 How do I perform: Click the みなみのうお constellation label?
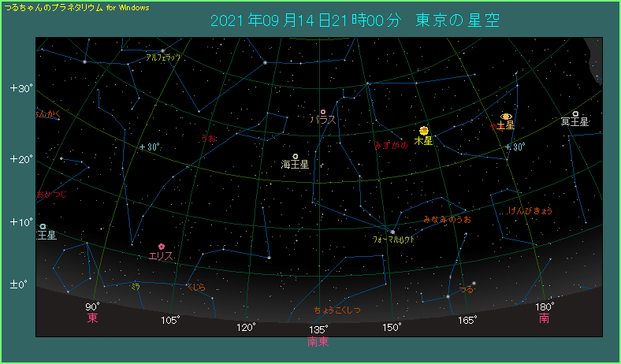tap(447, 219)
